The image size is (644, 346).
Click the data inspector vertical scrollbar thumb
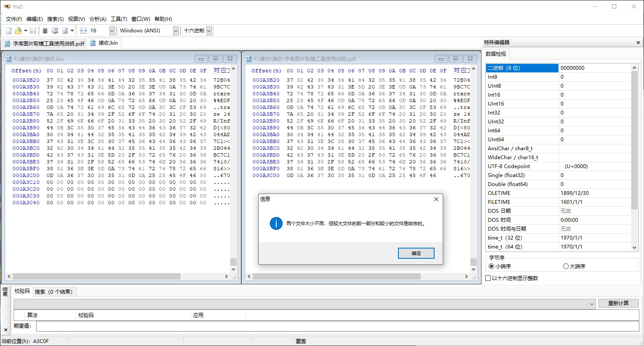[x=635, y=140]
